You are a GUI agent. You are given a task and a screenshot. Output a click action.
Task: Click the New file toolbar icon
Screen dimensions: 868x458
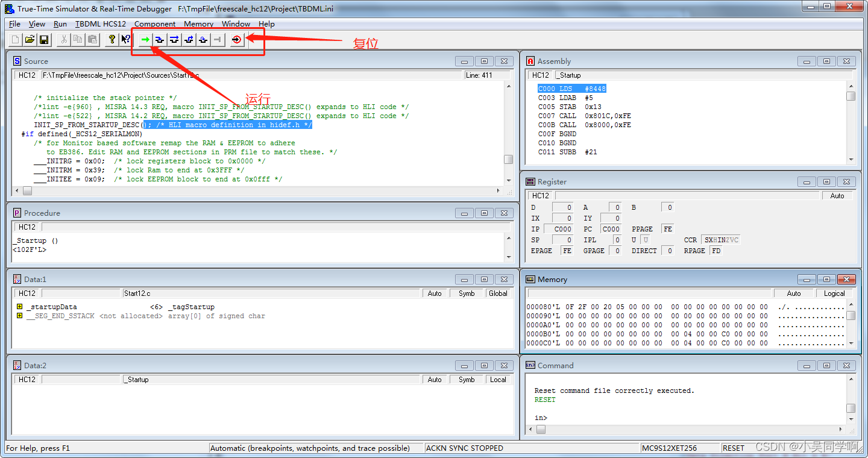pos(15,40)
